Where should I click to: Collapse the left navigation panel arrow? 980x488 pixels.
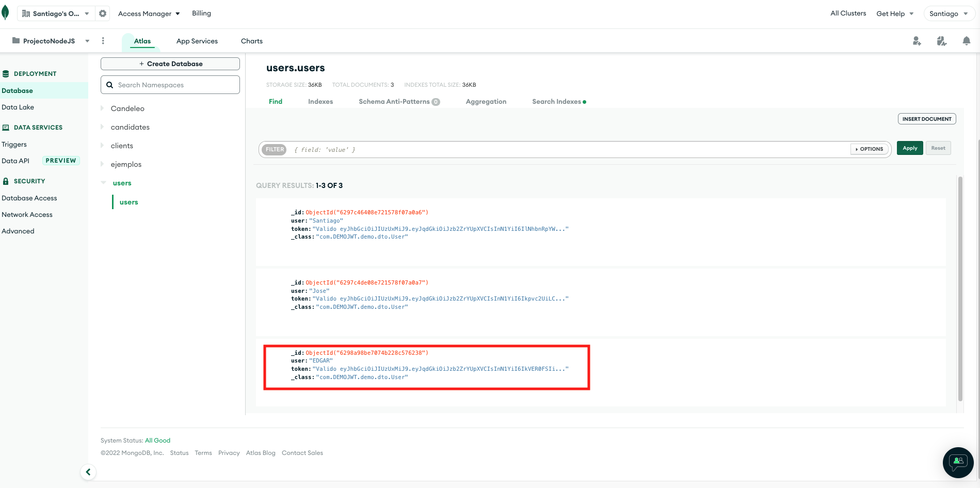88,471
